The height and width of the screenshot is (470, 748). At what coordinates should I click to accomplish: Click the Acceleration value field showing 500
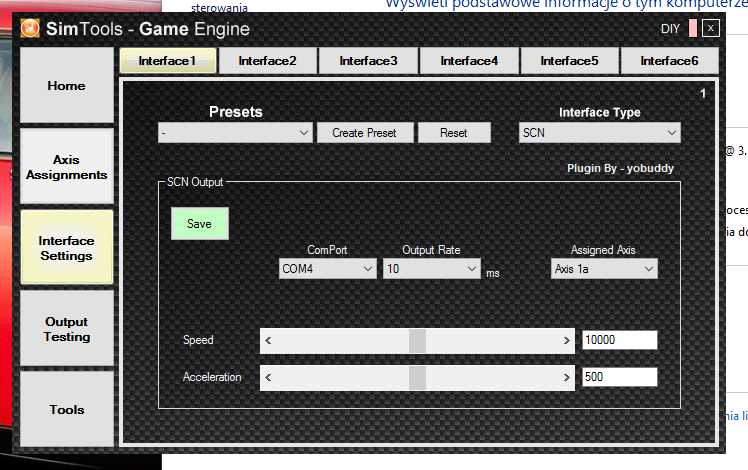click(620, 377)
